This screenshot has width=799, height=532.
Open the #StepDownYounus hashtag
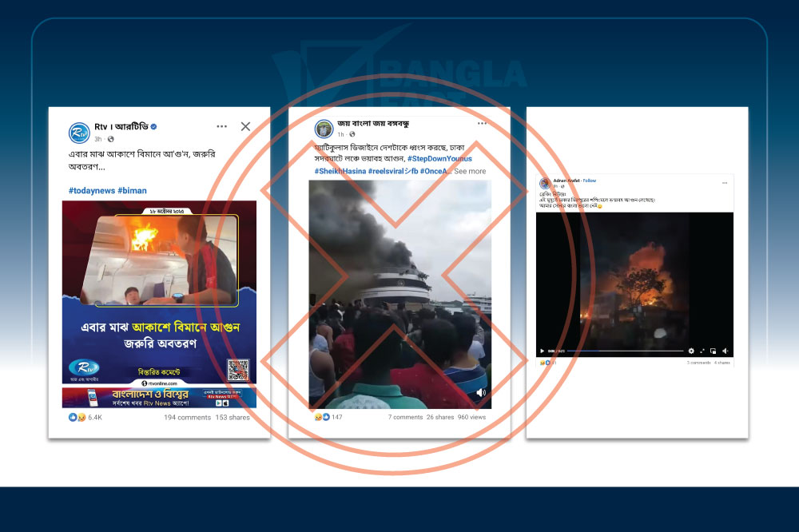click(439, 159)
